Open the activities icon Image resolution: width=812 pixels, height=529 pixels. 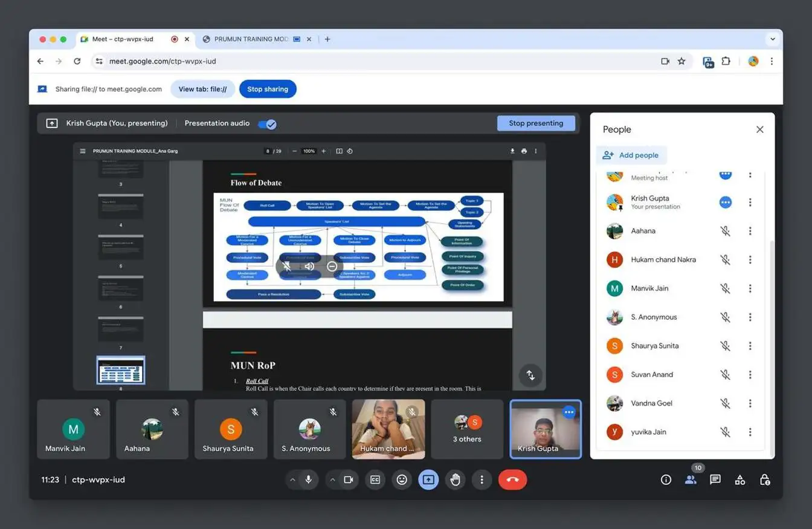739,479
